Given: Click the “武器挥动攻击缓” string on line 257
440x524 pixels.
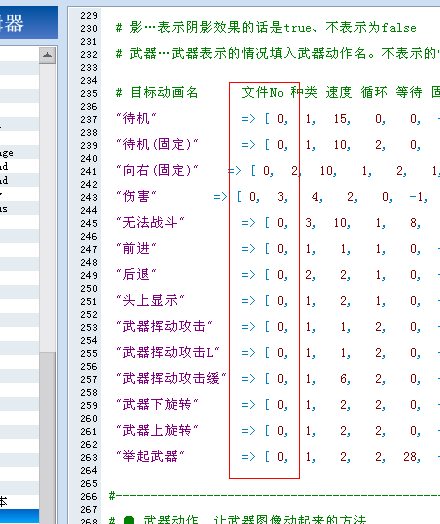Looking at the screenshot, I should click(171, 379).
